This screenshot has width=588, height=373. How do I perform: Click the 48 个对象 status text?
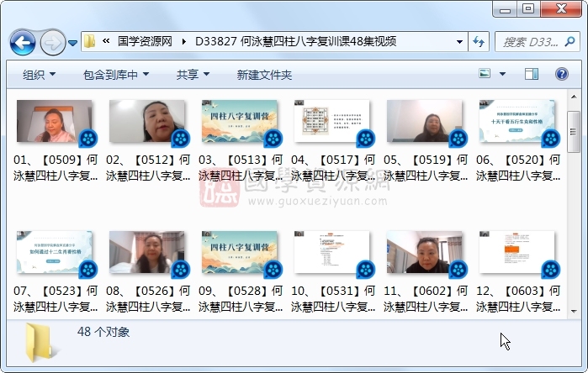click(103, 332)
